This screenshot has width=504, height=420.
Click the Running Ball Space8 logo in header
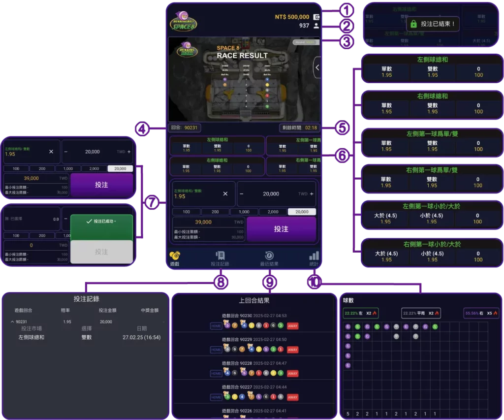(x=184, y=21)
